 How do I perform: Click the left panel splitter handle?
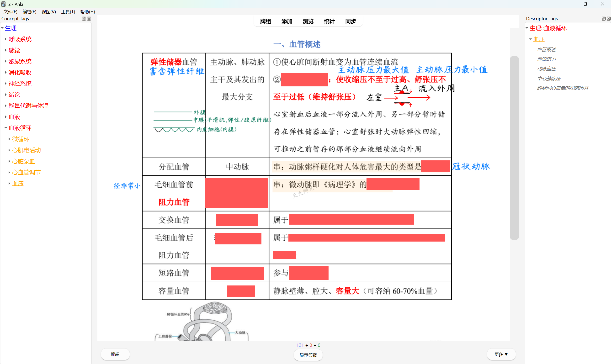(95, 190)
